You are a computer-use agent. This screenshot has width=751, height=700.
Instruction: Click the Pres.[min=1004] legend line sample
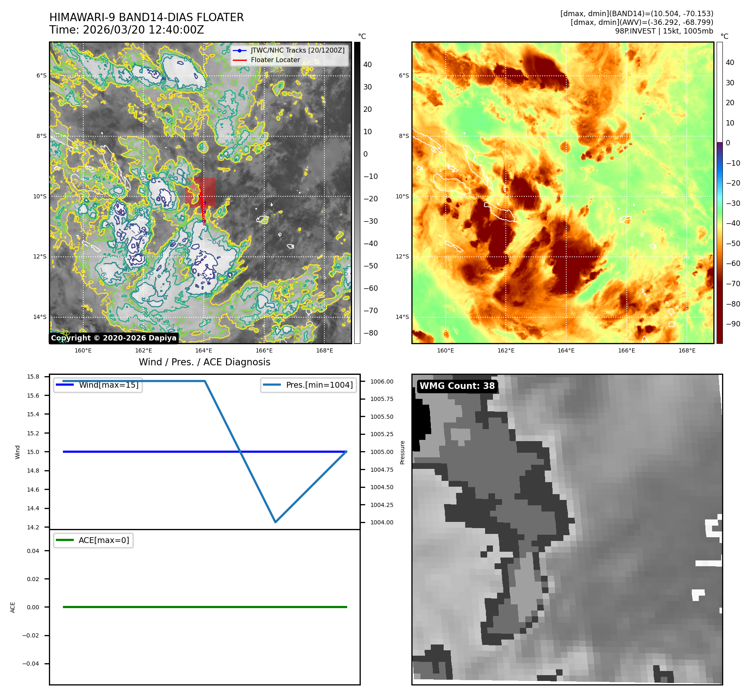pos(272,385)
